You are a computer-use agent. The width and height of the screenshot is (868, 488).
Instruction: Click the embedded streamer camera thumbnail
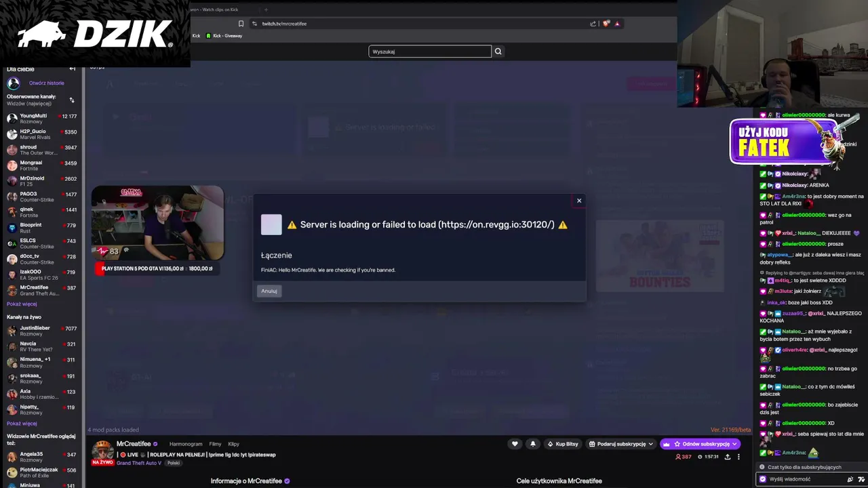(157, 222)
